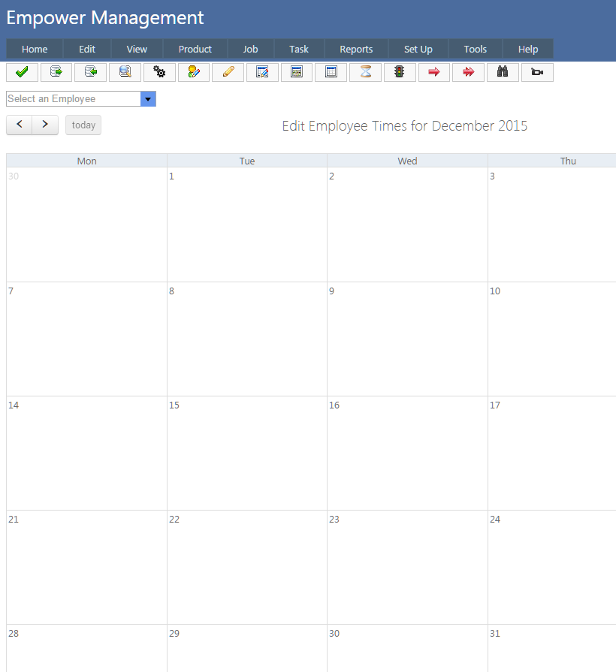Click inside the Select an Employee field
This screenshot has width=616, height=672.
tap(73, 99)
